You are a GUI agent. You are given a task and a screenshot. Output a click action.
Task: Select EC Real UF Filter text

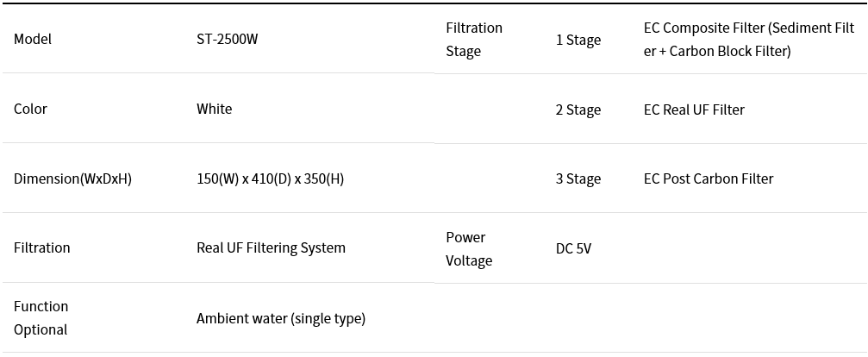click(694, 110)
